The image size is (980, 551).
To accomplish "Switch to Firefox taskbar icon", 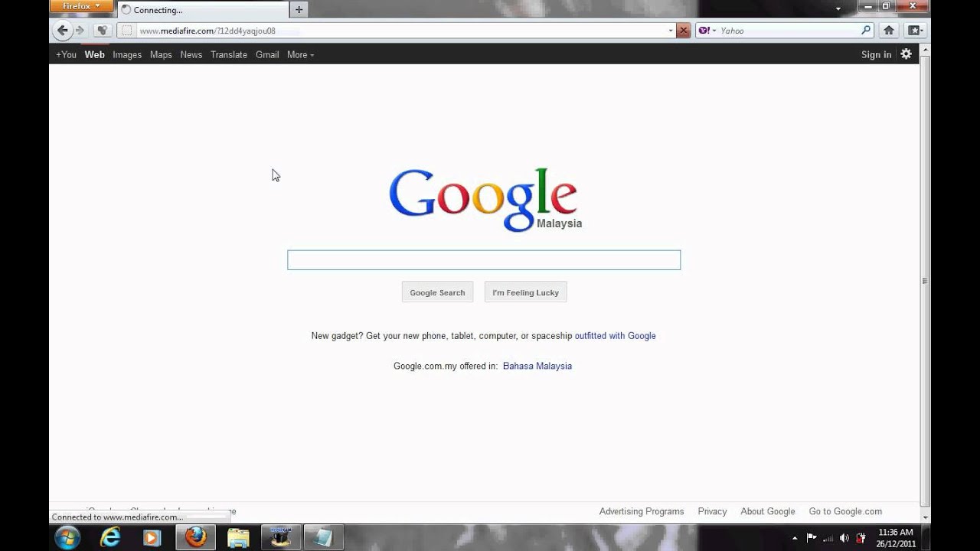I will click(x=196, y=537).
